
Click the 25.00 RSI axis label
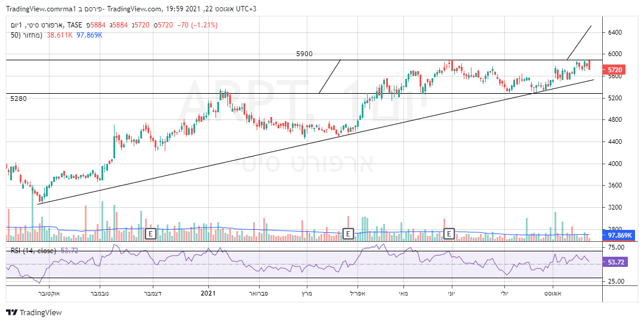[x=616, y=281]
